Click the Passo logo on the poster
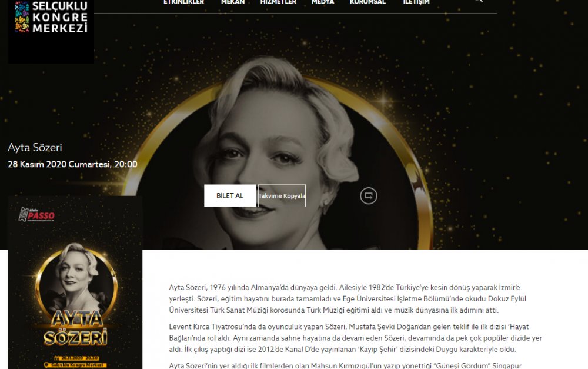Image resolution: width=588 pixels, height=369 pixels. click(x=36, y=215)
